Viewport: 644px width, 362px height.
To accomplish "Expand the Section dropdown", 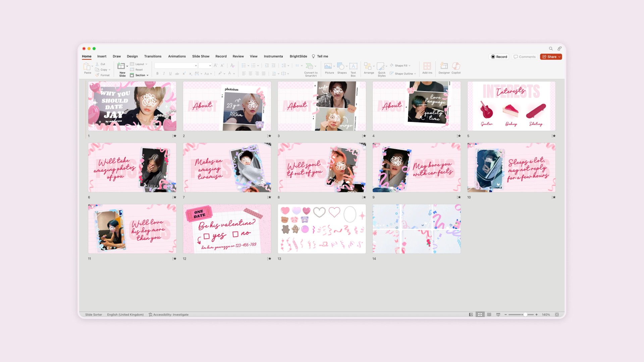I will point(147,75).
